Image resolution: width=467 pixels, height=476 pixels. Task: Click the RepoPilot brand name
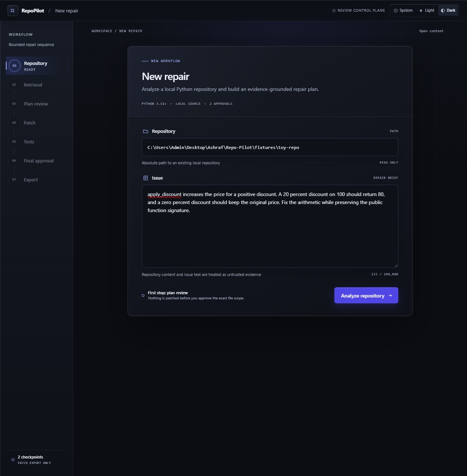(x=33, y=11)
